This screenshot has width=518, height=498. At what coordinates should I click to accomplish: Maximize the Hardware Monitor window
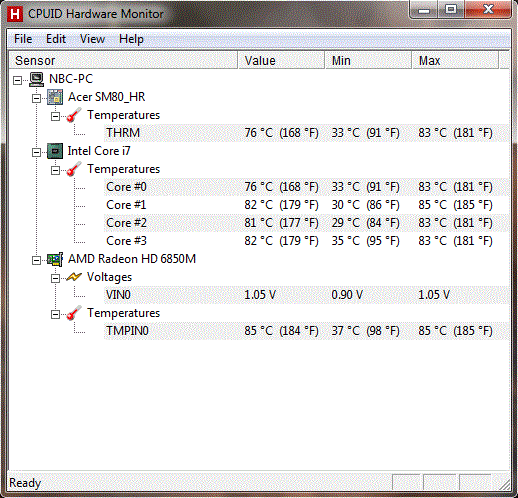coord(451,10)
